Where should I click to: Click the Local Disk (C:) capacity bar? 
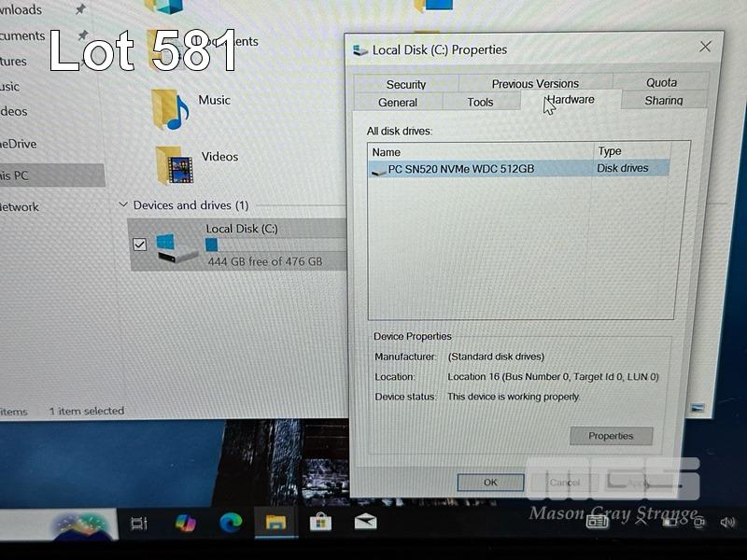275,245
